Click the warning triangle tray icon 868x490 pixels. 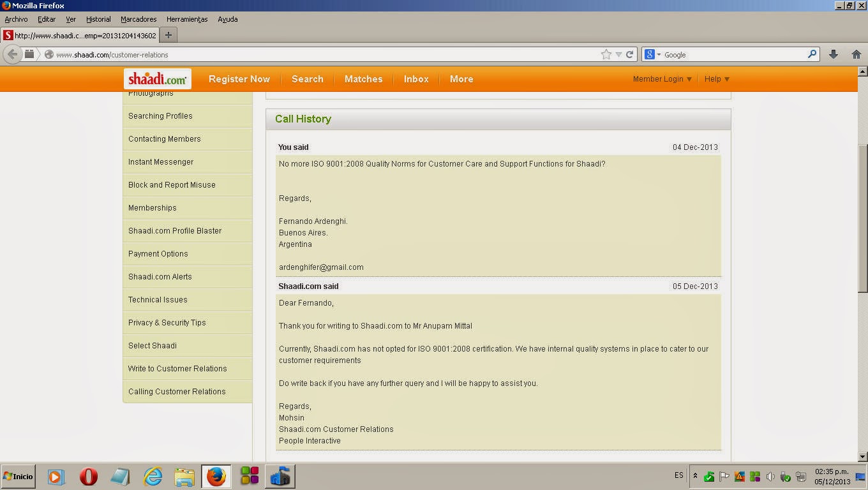click(x=740, y=477)
